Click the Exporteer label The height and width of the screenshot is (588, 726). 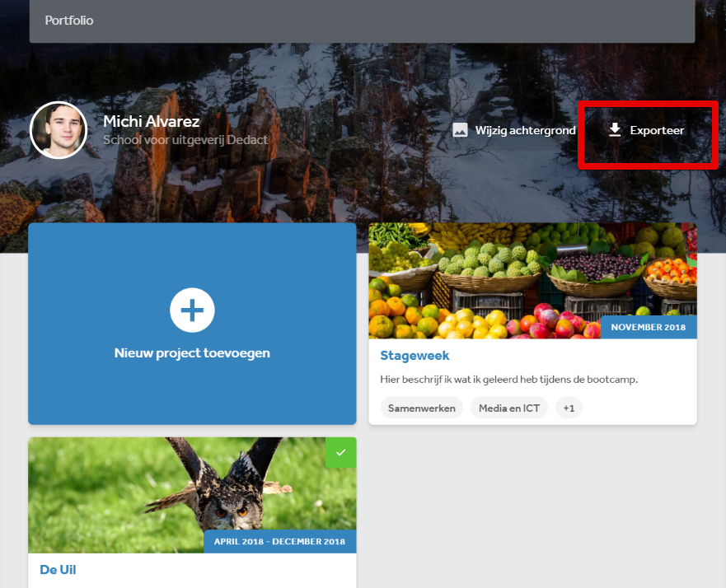tap(657, 130)
